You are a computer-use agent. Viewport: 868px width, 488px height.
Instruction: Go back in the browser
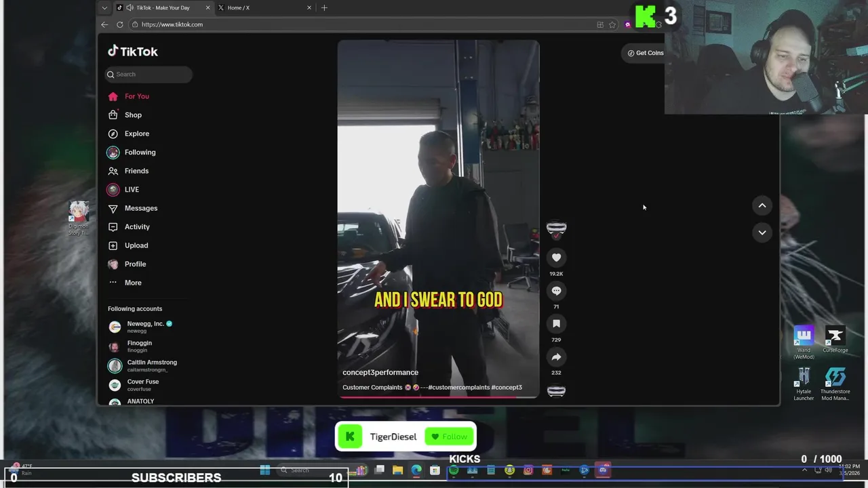pyautogui.click(x=104, y=24)
